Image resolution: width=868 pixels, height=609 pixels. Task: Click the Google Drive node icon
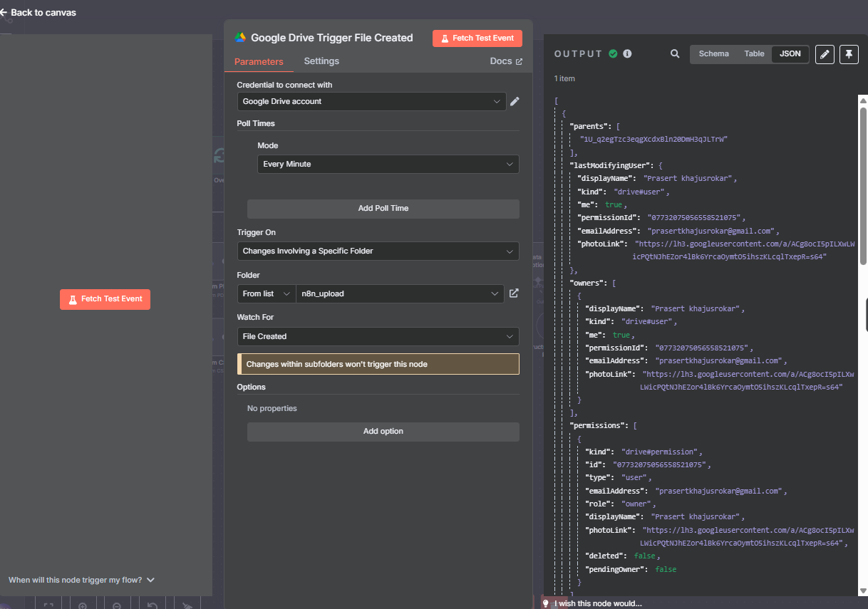coord(240,38)
